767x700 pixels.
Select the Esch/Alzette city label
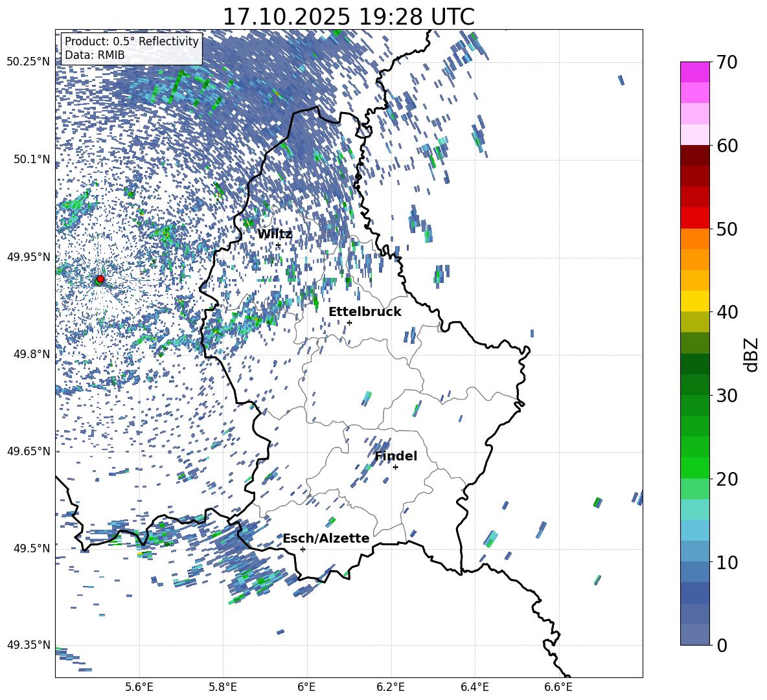[x=326, y=539]
